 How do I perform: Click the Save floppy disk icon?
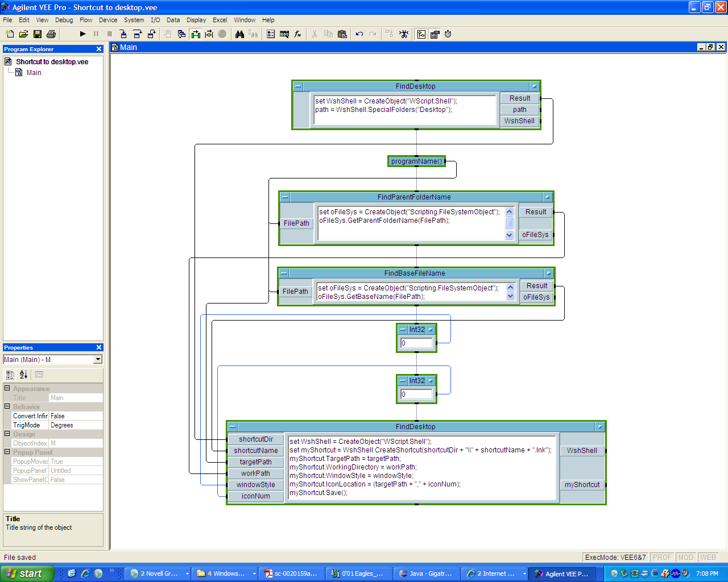[38, 34]
